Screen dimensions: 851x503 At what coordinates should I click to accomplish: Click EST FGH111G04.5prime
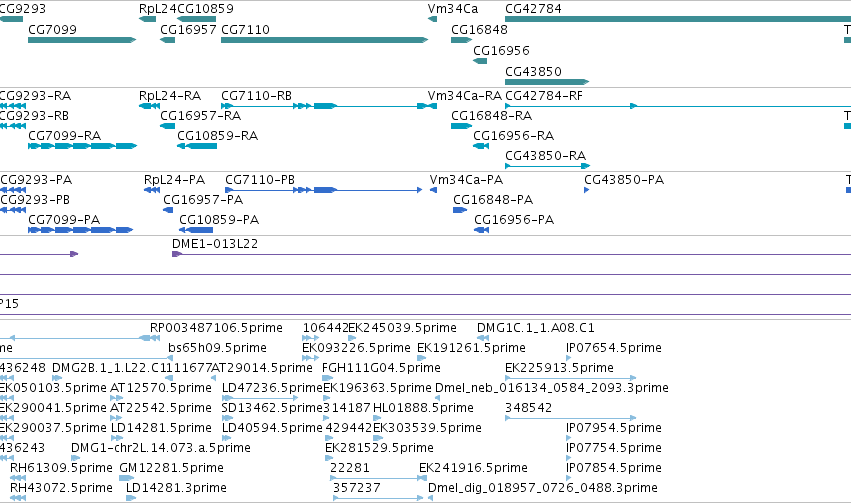[x=381, y=368]
